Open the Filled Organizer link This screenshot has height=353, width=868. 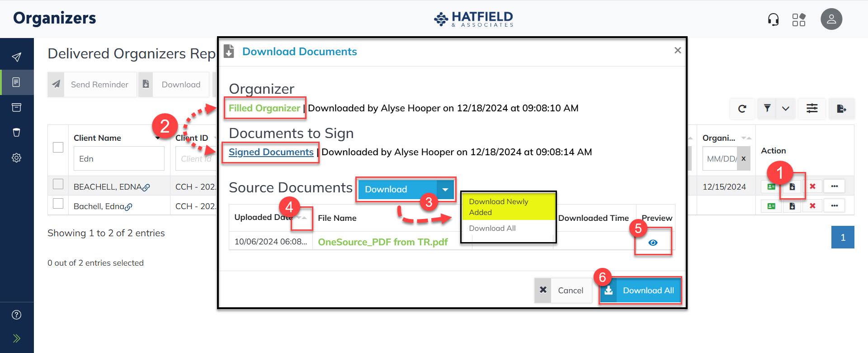tap(264, 108)
